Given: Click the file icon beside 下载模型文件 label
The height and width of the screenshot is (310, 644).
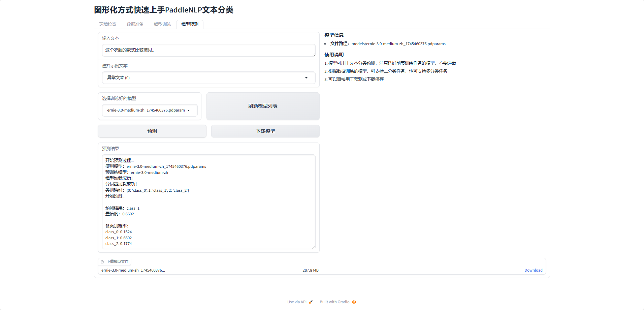Looking at the screenshot, I should click(102, 262).
